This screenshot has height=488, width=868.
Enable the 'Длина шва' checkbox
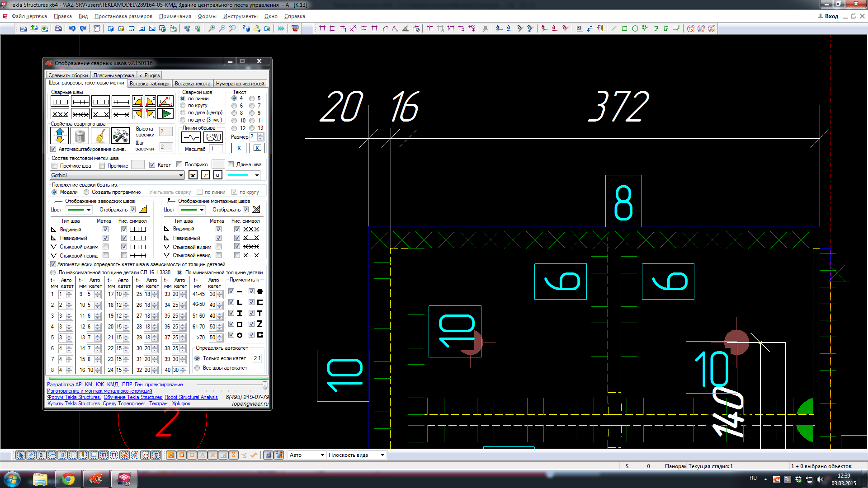pos(231,164)
